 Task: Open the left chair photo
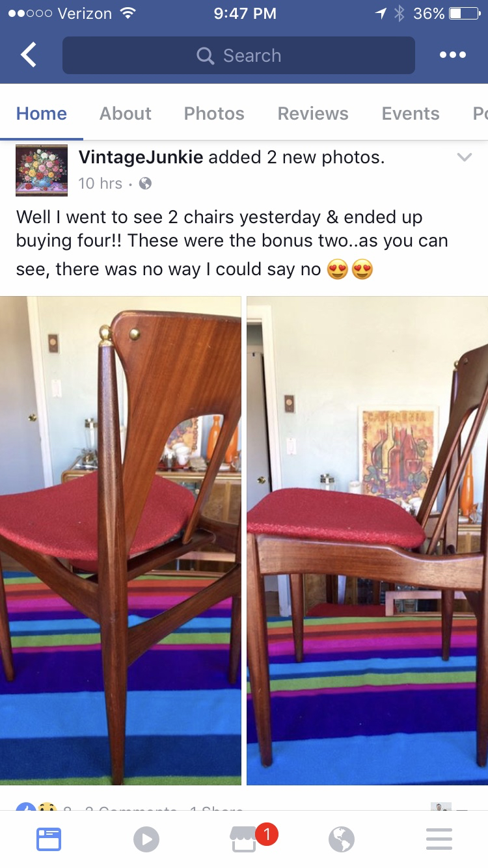tap(120, 541)
